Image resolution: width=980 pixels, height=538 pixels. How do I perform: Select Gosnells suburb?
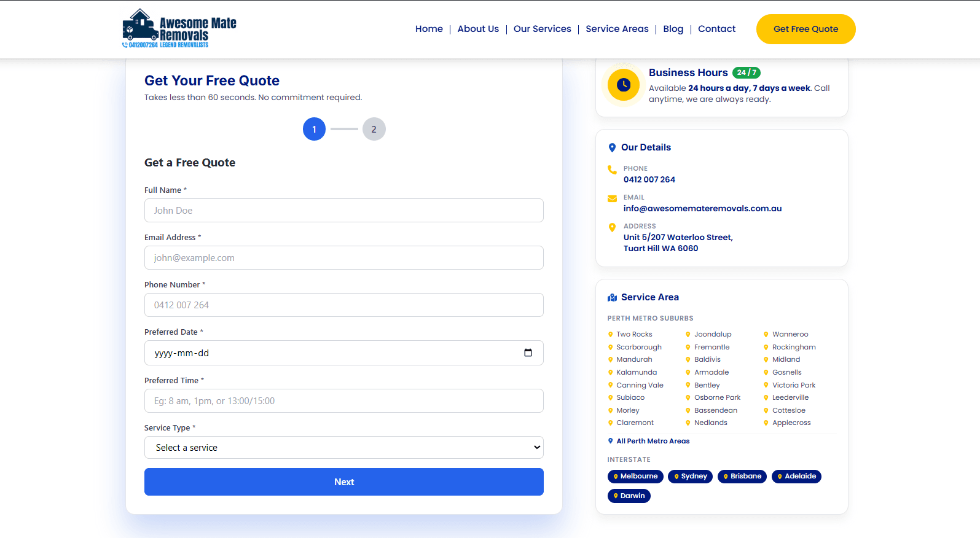(x=786, y=372)
